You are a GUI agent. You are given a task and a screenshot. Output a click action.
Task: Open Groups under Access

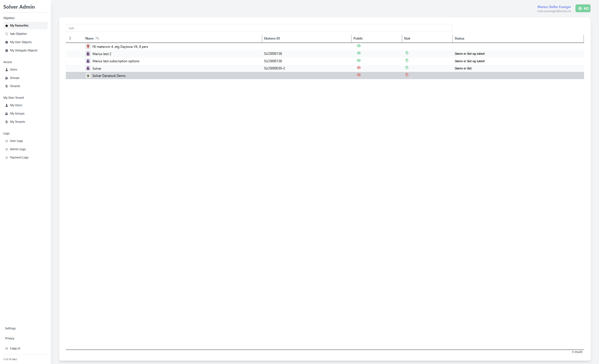pyautogui.click(x=25, y=78)
